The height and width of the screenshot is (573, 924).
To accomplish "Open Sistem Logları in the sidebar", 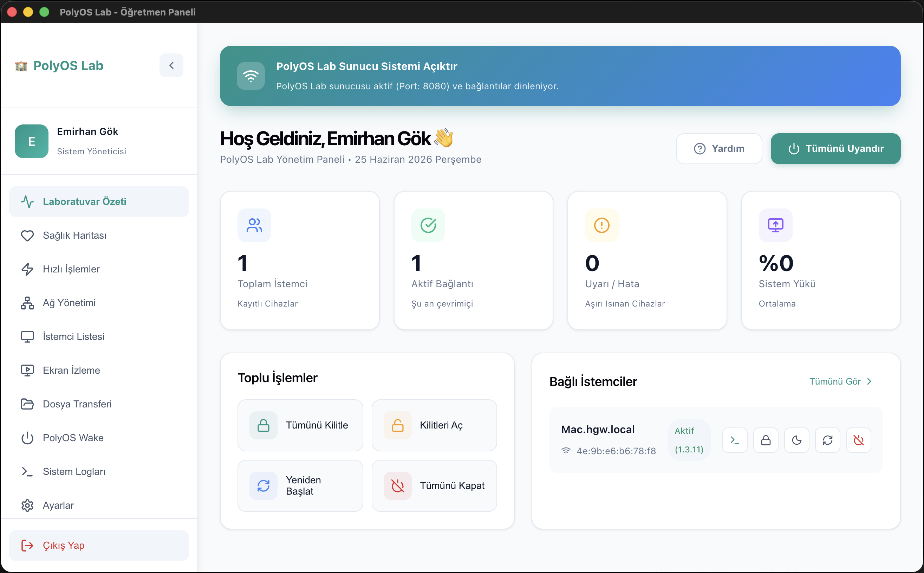I will [x=99, y=471].
